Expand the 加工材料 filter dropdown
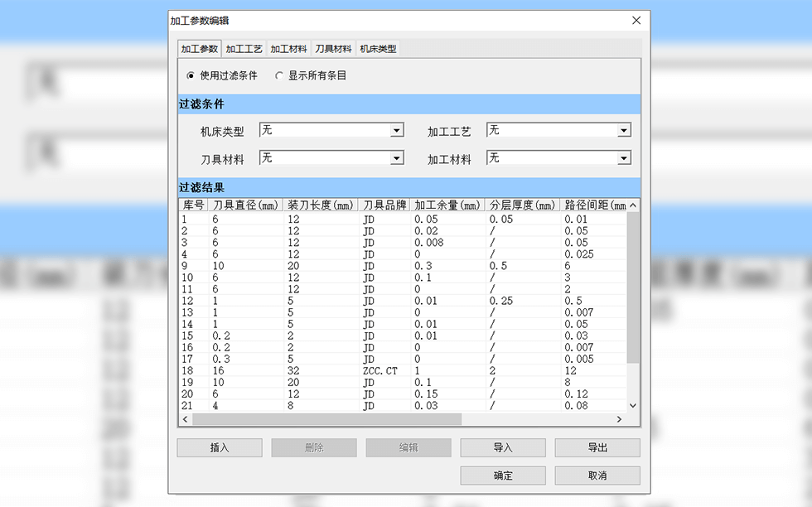The width and height of the screenshot is (812, 507). pos(624,158)
